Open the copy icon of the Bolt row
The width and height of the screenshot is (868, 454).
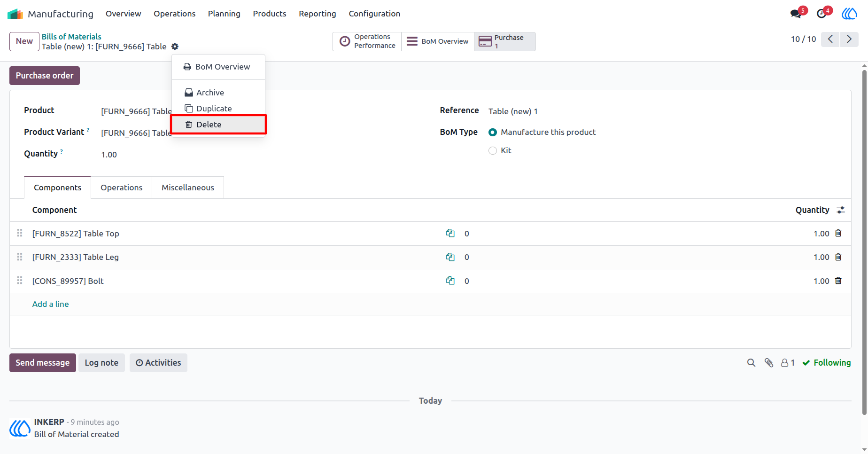coord(450,281)
